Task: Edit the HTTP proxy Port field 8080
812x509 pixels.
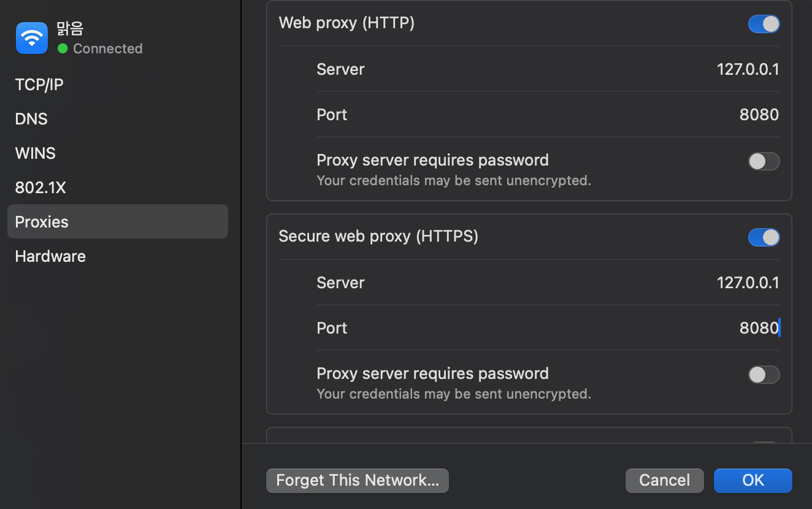Action: [x=759, y=115]
